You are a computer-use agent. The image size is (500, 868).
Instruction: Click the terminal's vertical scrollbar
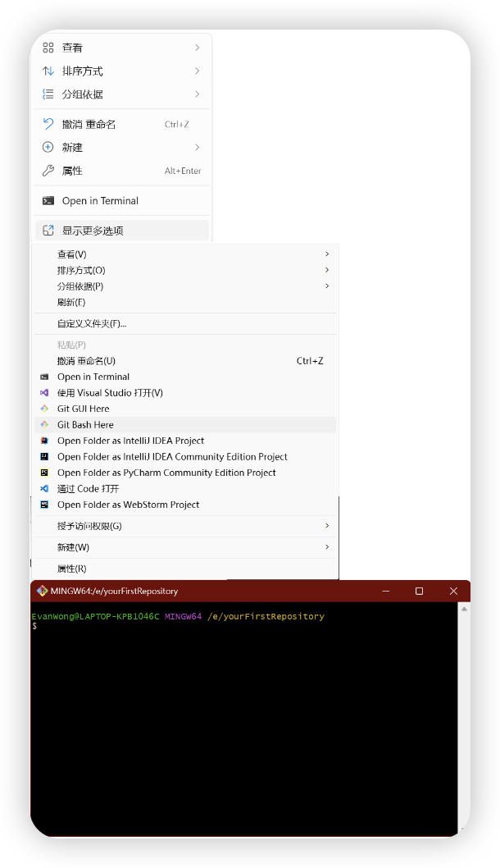point(464,714)
